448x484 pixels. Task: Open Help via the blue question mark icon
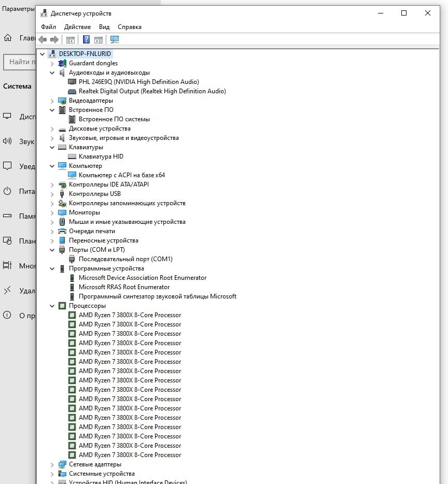(x=87, y=39)
